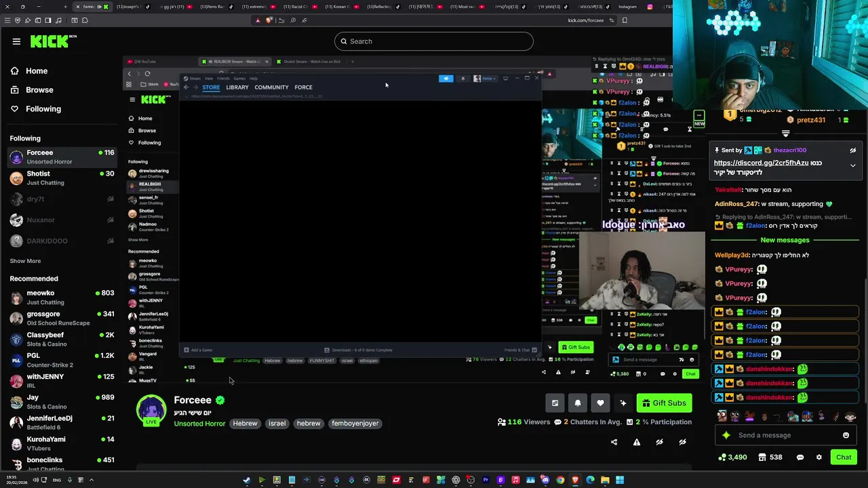The height and width of the screenshot is (488, 868).
Task: Click Gift Subs below stream
Action: click(664, 403)
